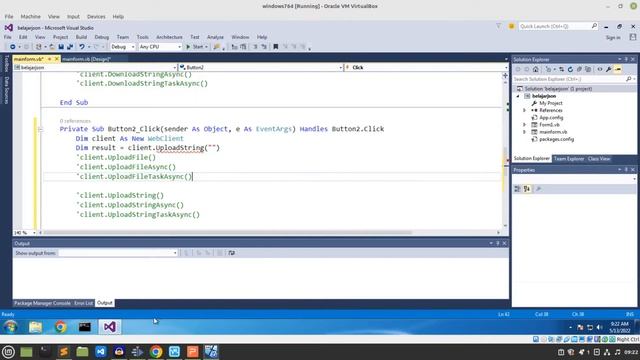Open Chrome from the Windows 7 taskbar

[60, 327]
